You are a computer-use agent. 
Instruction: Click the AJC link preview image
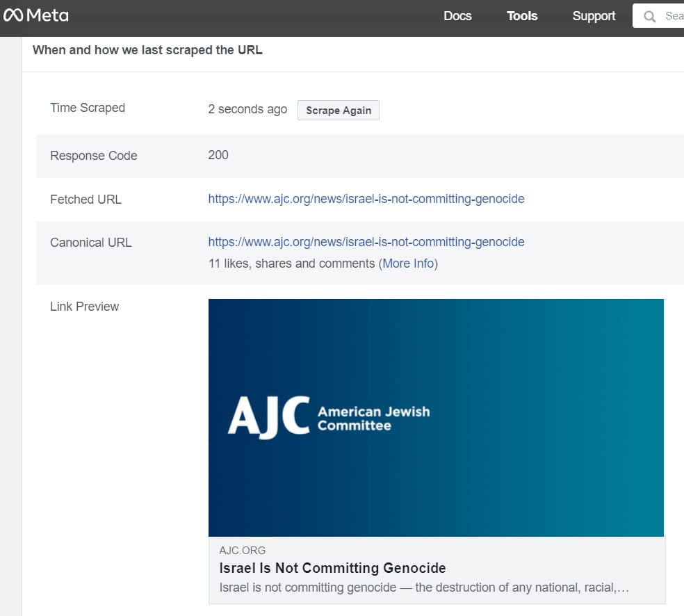point(436,417)
